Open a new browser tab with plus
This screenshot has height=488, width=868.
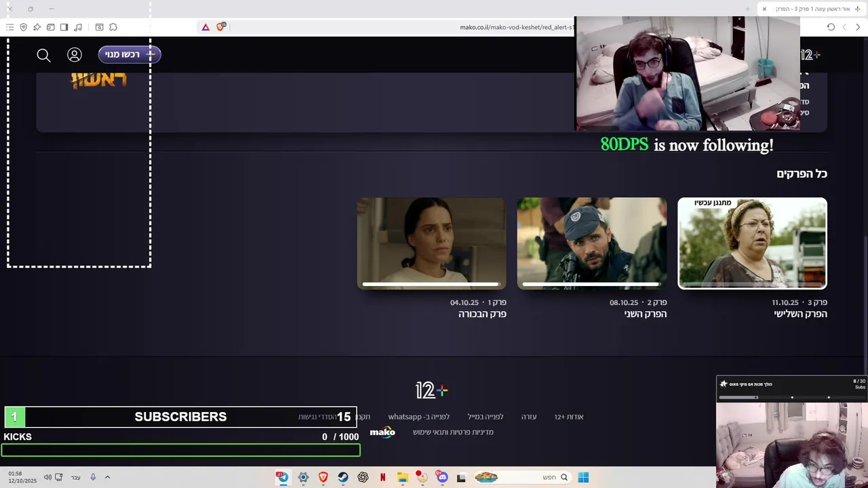pos(748,9)
